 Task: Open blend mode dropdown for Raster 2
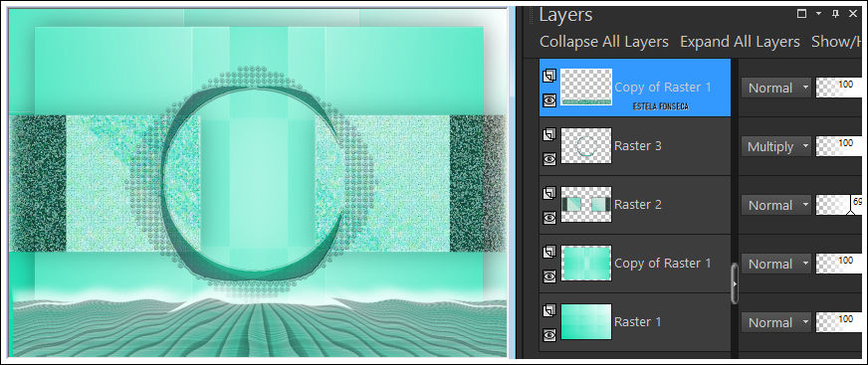pos(776,205)
